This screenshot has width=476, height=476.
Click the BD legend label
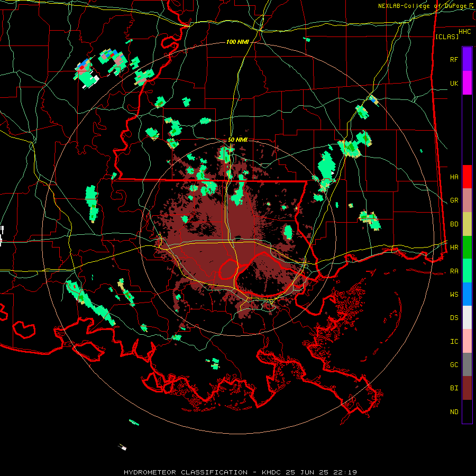[x=454, y=224]
